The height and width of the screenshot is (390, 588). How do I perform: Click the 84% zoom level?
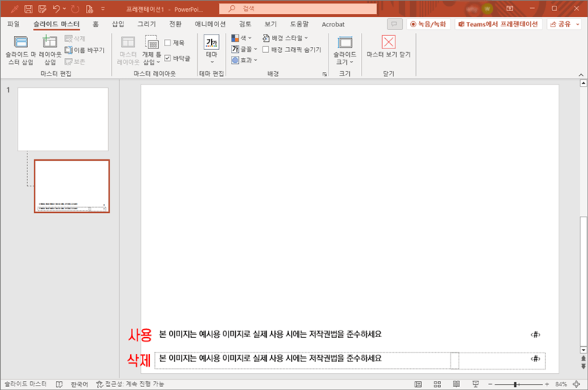561,384
